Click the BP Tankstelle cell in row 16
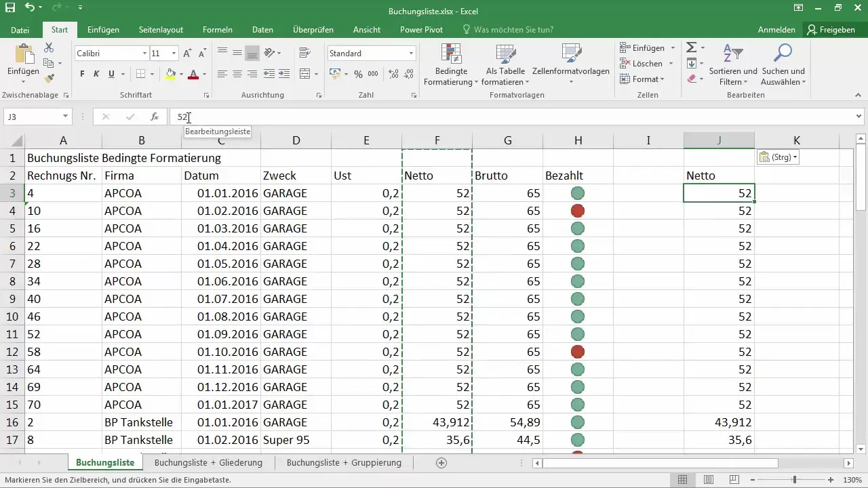 141,422
